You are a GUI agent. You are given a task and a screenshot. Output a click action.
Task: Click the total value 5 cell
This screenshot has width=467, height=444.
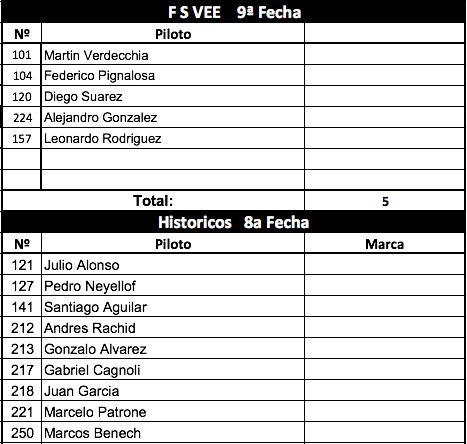click(x=385, y=201)
